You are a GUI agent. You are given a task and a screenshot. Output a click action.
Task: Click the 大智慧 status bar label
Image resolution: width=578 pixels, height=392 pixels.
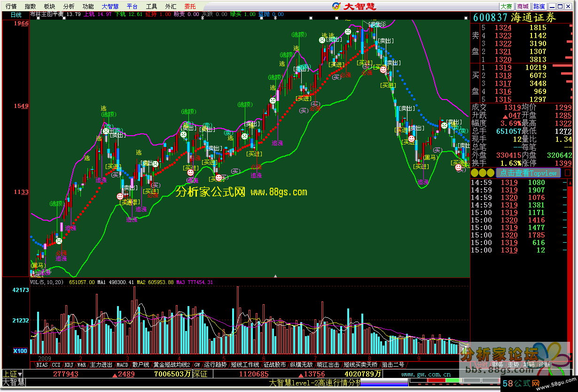click(x=13, y=383)
